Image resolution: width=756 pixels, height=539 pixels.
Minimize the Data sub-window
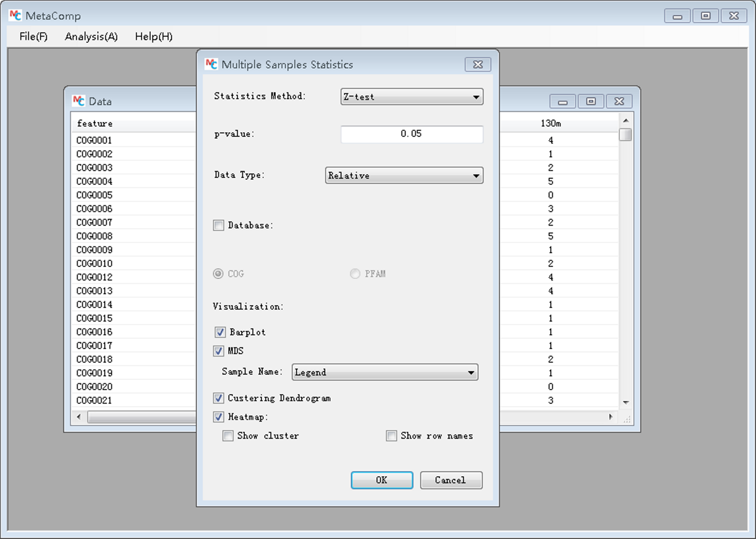[x=562, y=101]
